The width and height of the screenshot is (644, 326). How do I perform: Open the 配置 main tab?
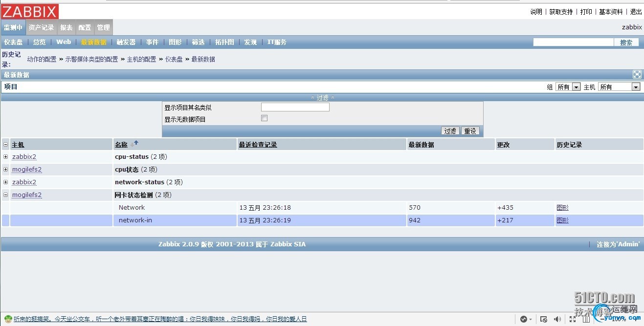click(85, 27)
